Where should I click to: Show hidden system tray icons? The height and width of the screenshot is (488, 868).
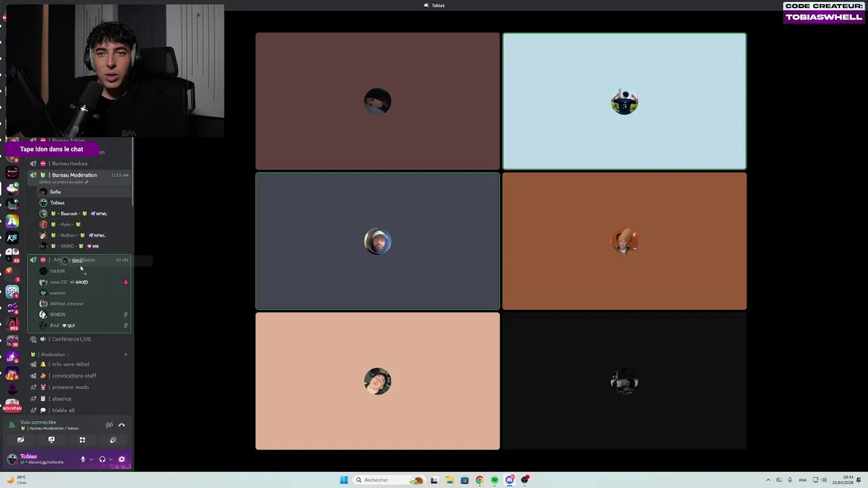pyautogui.click(x=768, y=480)
